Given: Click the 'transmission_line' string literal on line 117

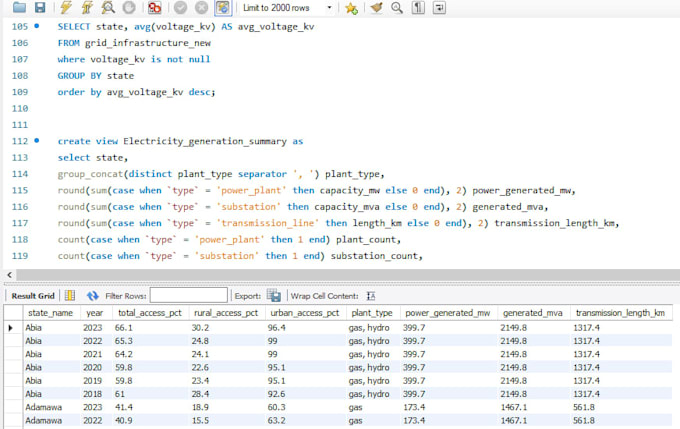Looking at the screenshot, I should coord(268,223).
